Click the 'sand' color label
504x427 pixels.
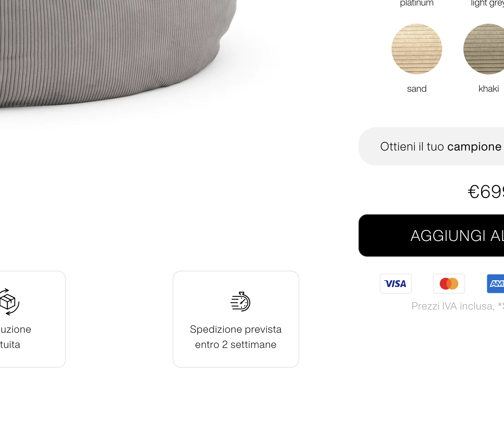click(x=416, y=89)
